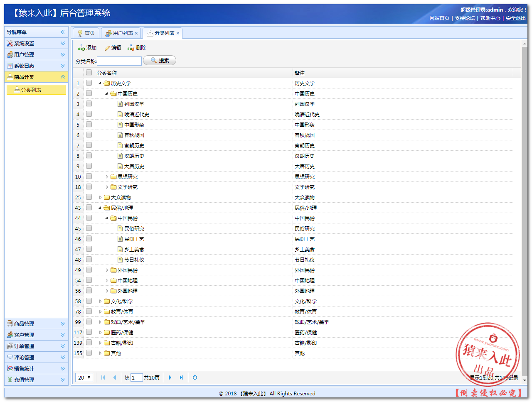Close the 用户列表 tab
Screen dimensions: 532x402
(x=136, y=33)
